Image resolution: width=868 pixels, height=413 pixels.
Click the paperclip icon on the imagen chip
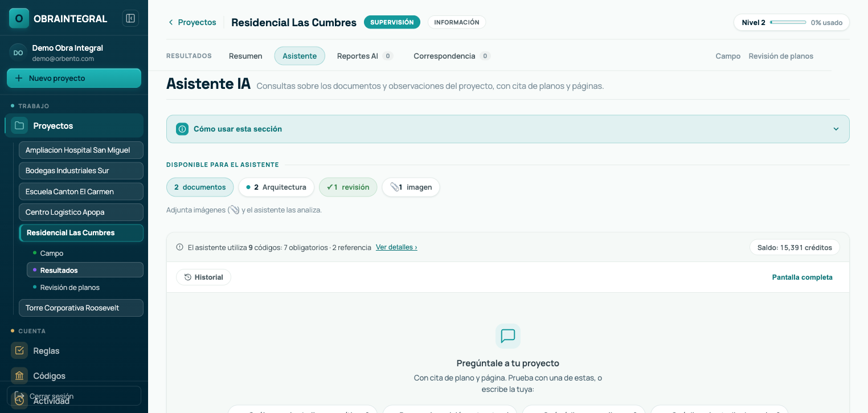click(x=394, y=187)
